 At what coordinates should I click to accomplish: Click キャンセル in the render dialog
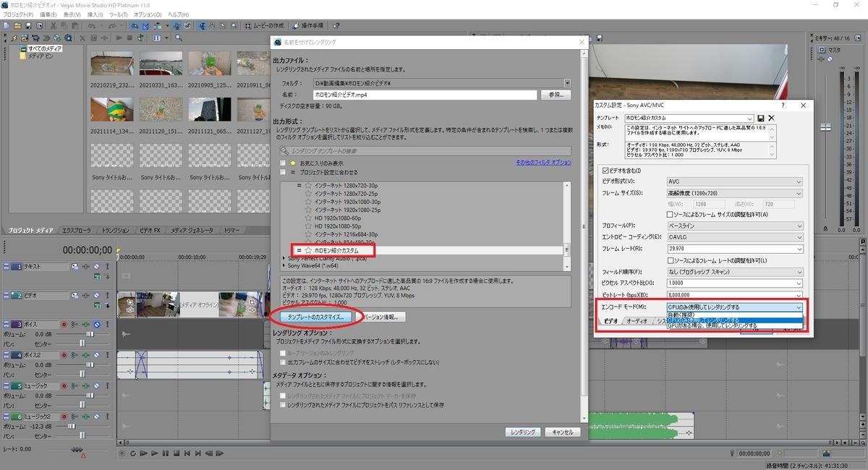point(562,432)
